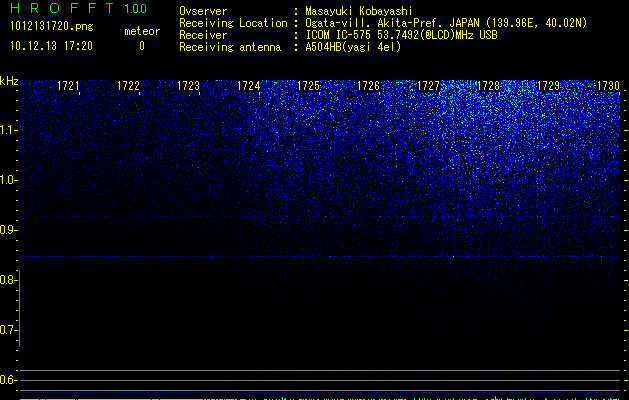Select the filename 1012131720.png

click(x=52, y=27)
